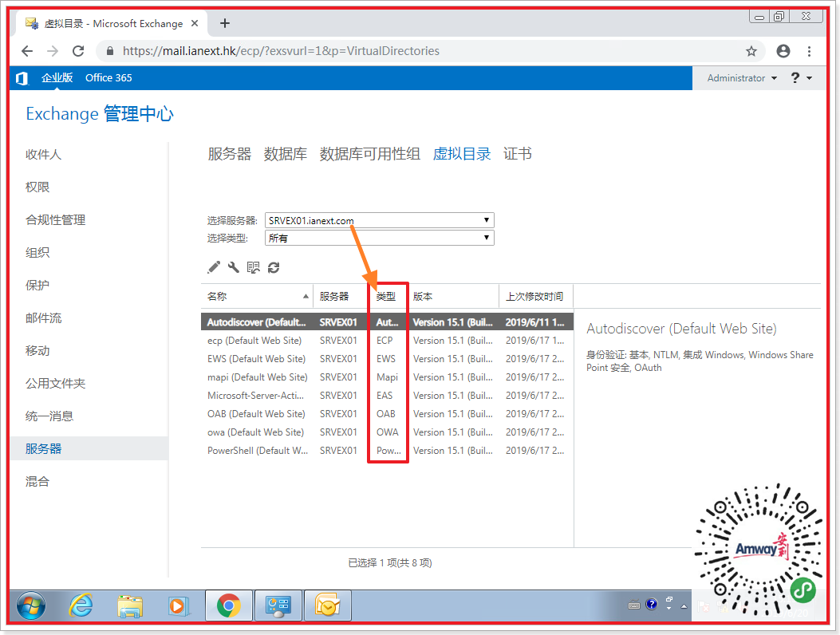Viewport: 840px width, 635px height.
Task: Open 收件人 in the sidebar
Action: pos(43,154)
